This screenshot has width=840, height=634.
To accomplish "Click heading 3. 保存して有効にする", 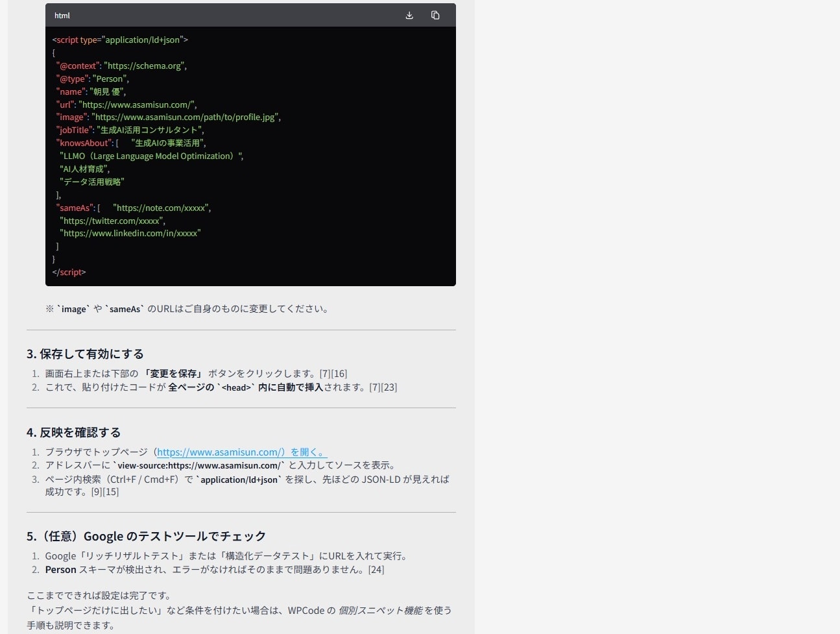I will click(x=85, y=354).
